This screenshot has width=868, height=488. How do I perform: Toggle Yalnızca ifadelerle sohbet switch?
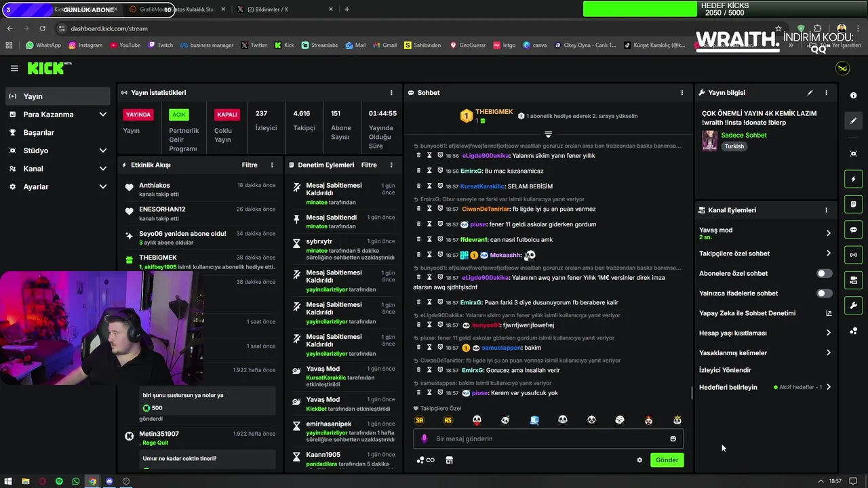824,293
